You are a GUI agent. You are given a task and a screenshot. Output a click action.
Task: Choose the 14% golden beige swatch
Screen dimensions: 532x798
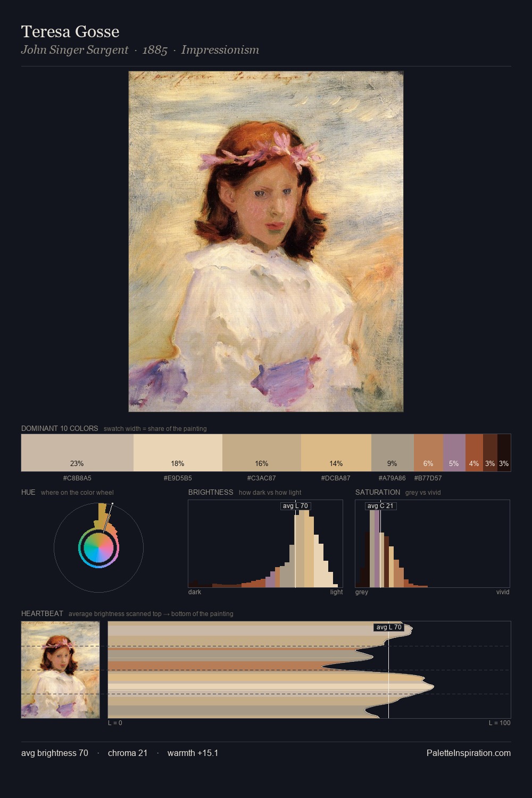[336, 453]
